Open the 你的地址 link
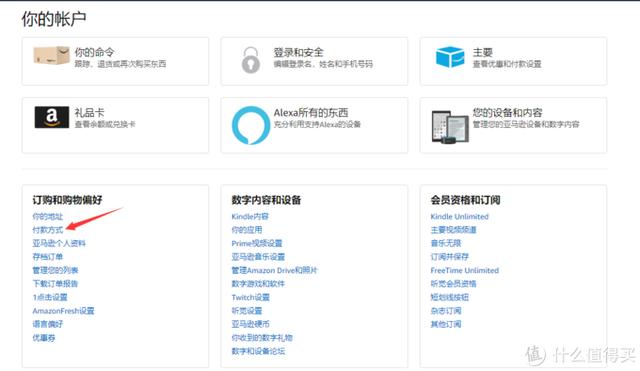 click(x=48, y=216)
